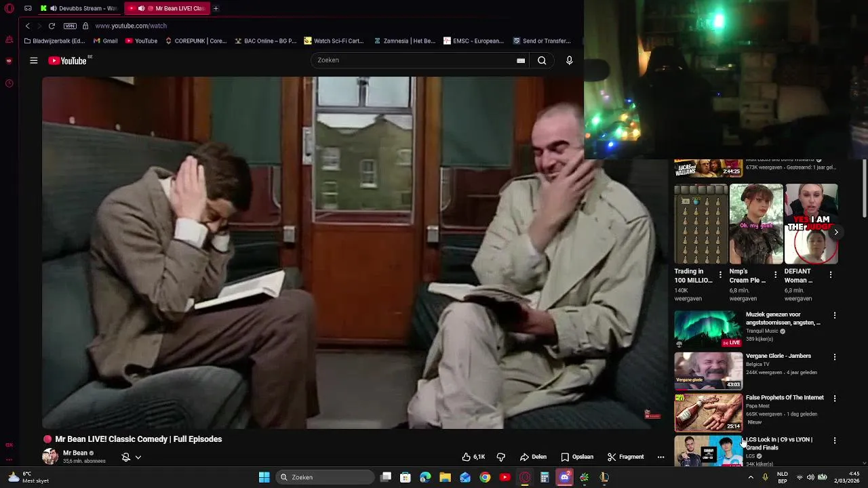Open League of Legends taskbar icon
The height and width of the screenshot is (488, 868).
tap(604, 477)
